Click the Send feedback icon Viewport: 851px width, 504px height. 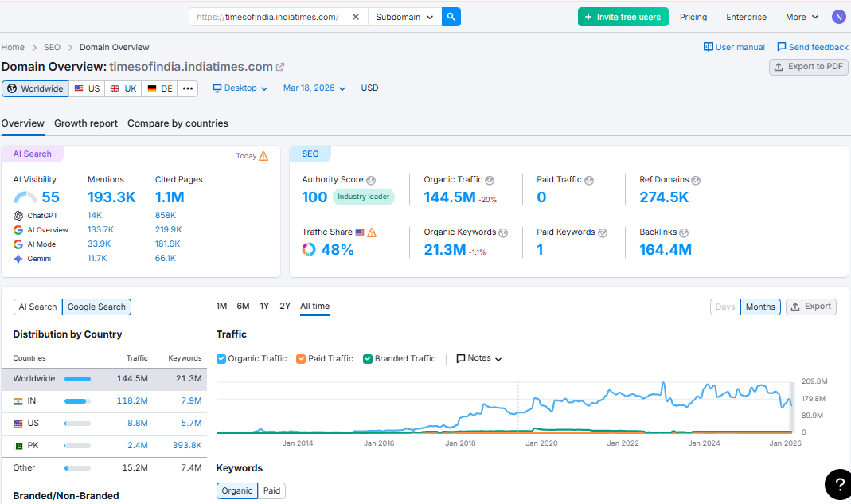pos(781,47)
